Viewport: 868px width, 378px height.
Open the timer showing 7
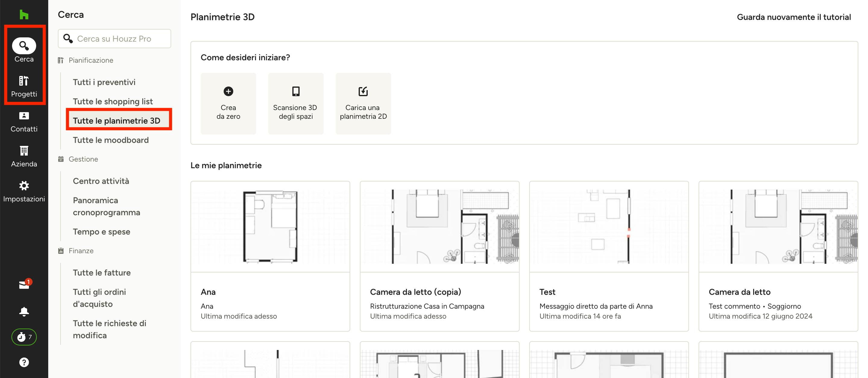(x=24, y=337)
